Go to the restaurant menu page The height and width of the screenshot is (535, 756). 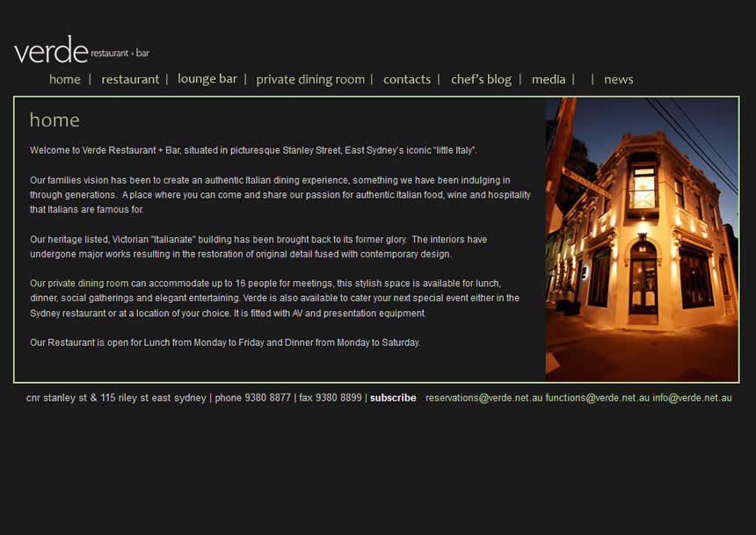tap(130, 79)
